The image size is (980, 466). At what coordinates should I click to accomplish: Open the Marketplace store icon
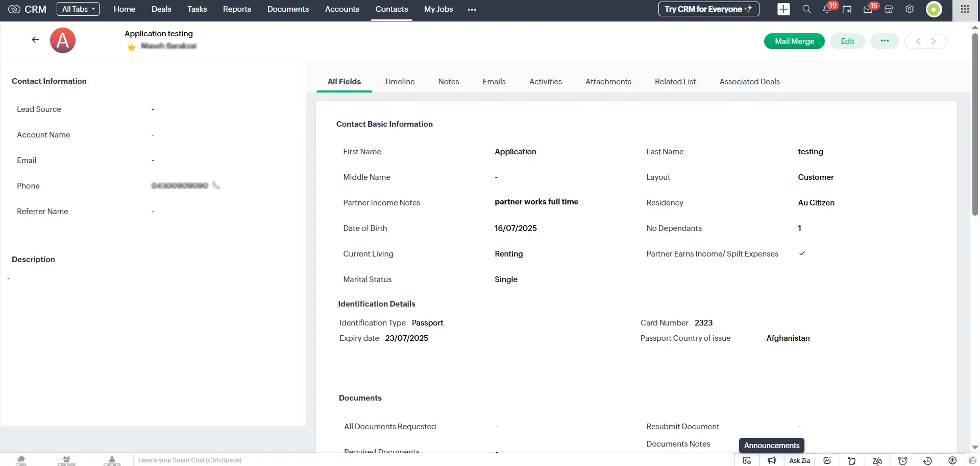pyautogui.click(x=889, y=9)
